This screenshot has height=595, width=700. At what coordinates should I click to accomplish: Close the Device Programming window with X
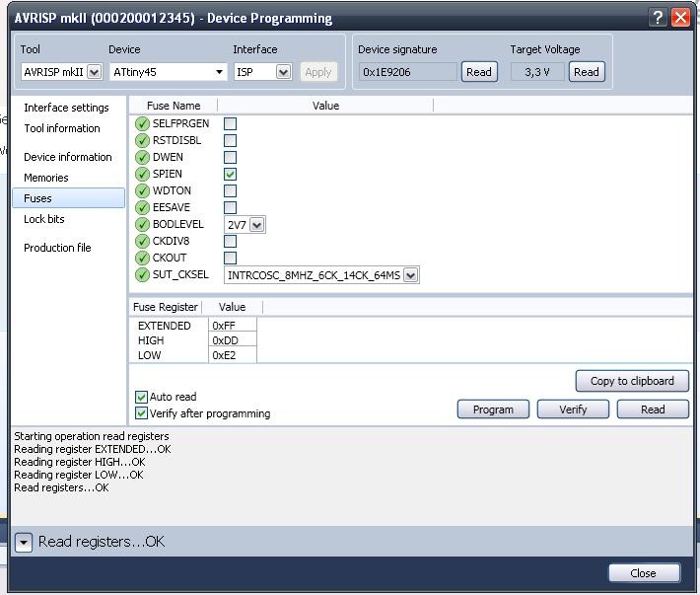681,18
